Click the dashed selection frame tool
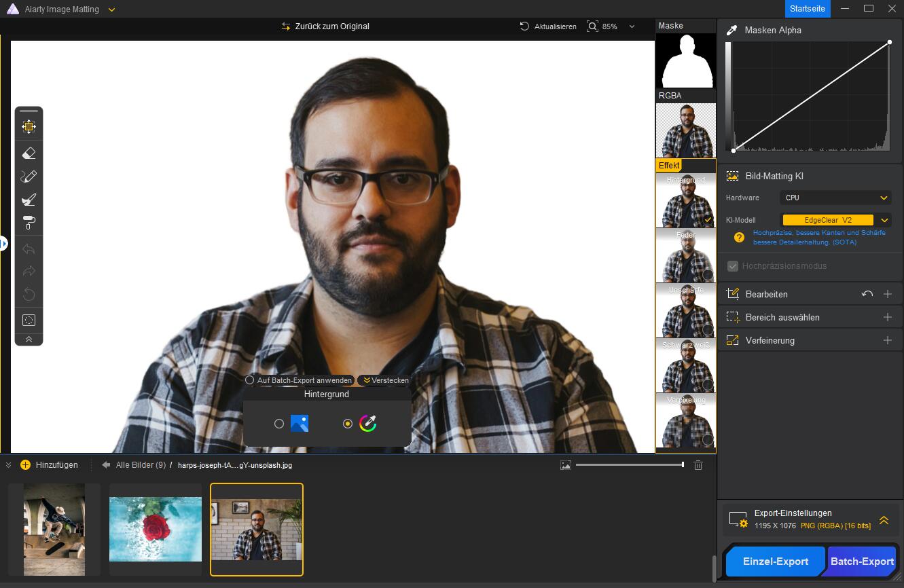The width and height of the screenshot is (904, 588). click(x=29, y=320)
